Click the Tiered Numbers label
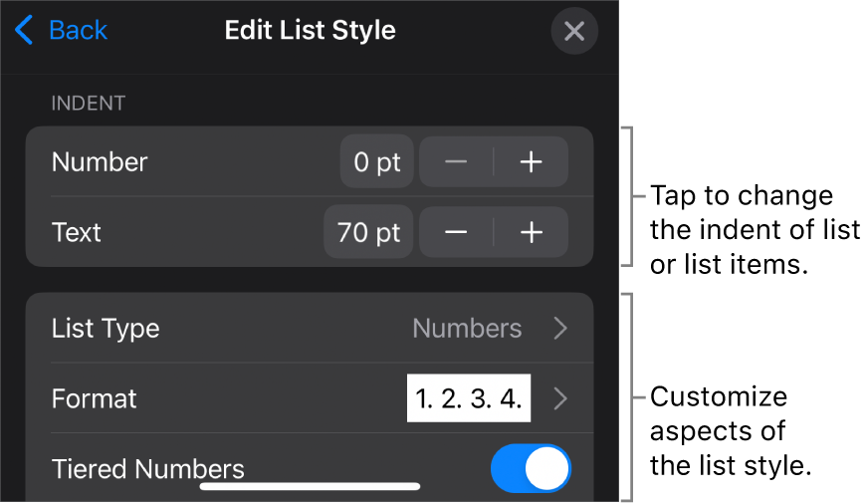 click(147, 469)
